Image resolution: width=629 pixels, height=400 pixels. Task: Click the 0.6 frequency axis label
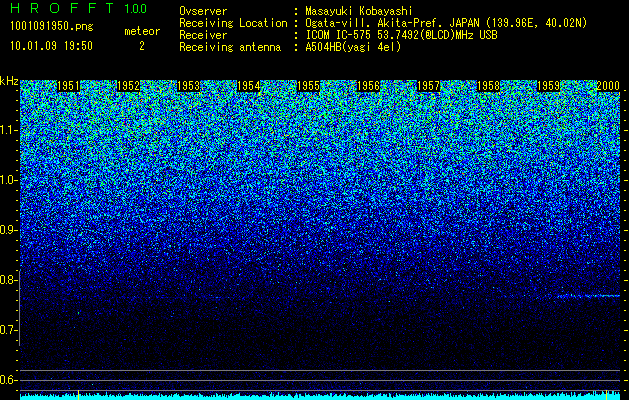(x=8, y=380)
